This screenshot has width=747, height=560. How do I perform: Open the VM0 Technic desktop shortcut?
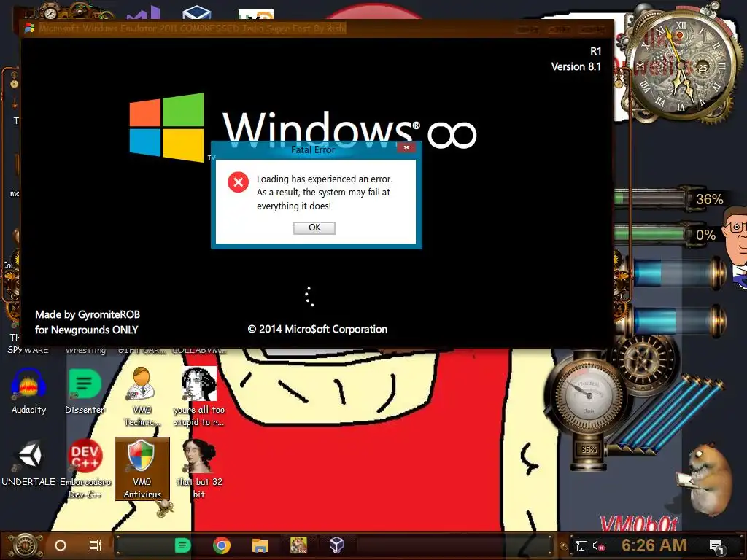pyautogui.click(x=142, y=396)
